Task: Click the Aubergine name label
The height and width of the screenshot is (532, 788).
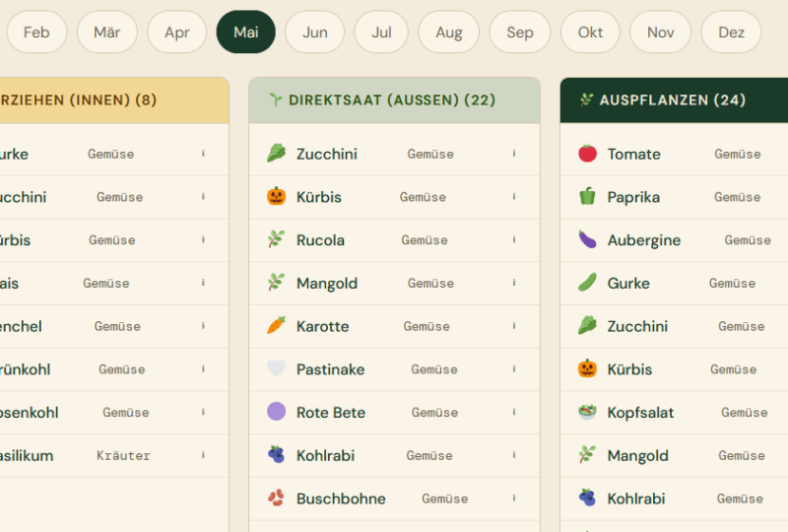Action: [x=644, y=240]
